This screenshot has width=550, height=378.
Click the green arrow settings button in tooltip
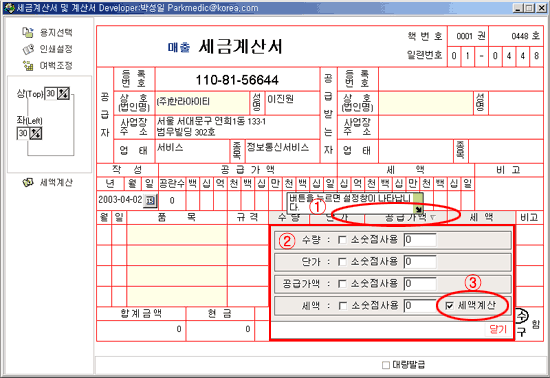pos(418,209)
